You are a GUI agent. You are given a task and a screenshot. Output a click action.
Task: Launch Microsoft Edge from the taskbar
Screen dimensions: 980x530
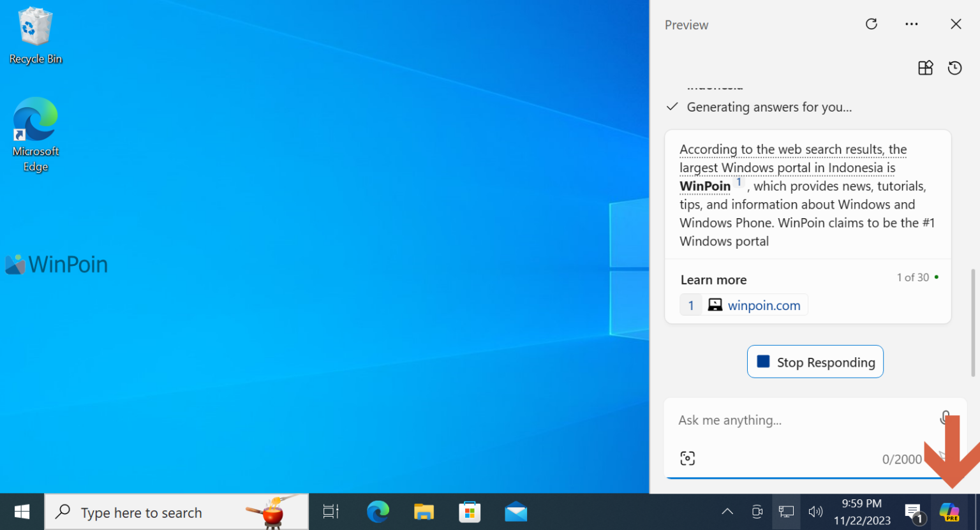(378, 512)
